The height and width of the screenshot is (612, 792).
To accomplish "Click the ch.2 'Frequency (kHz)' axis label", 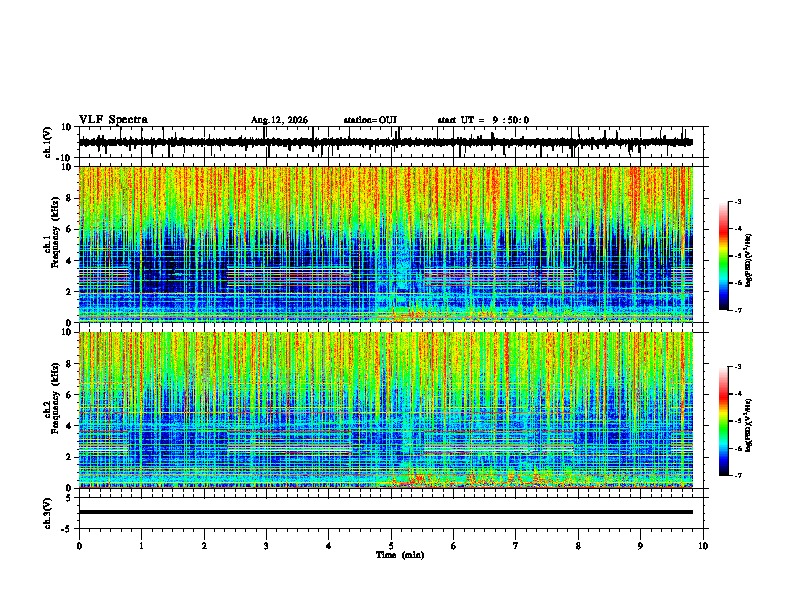I will click(56, 397).
